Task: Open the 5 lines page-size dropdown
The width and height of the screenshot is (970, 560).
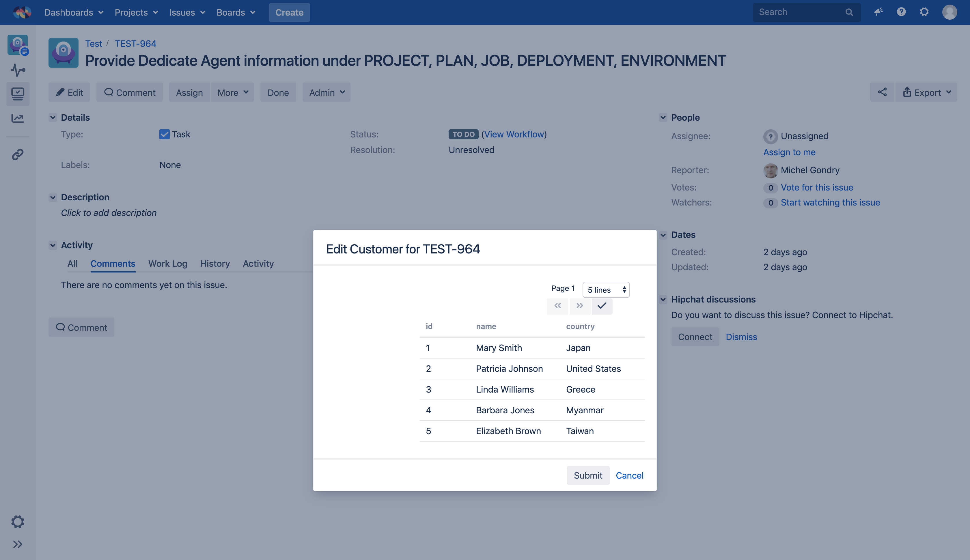Action: pos(606,290)
